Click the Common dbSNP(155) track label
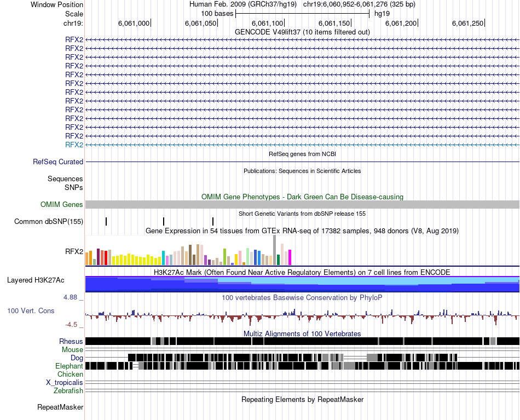This screenshot has height=420, width=520. 48,221
